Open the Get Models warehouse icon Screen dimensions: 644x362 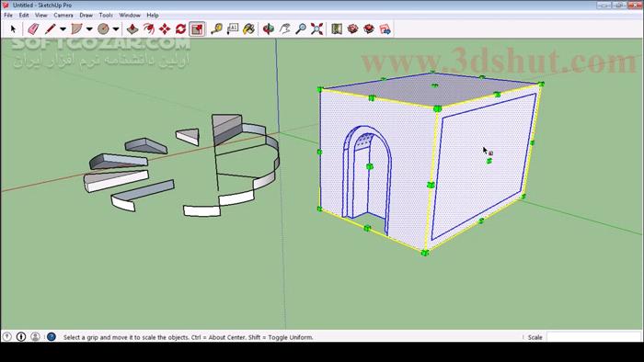coord(352,29)
